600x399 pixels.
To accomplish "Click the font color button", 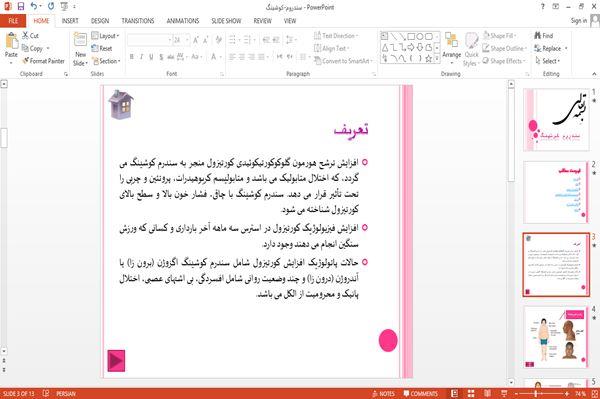I will point(214,57).
